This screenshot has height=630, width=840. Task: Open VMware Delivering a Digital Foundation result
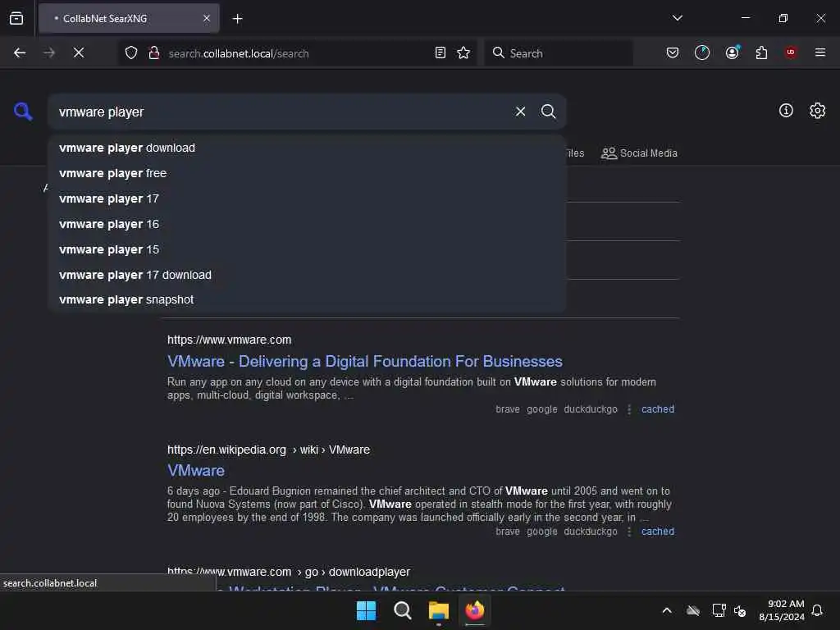click(365, 362)
